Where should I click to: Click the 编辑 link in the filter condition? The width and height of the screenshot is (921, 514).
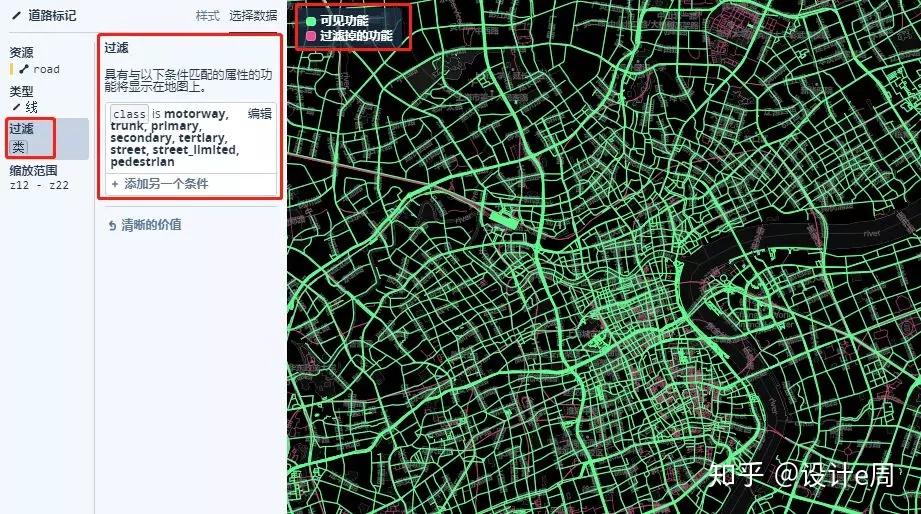click(x=260, y=114)
